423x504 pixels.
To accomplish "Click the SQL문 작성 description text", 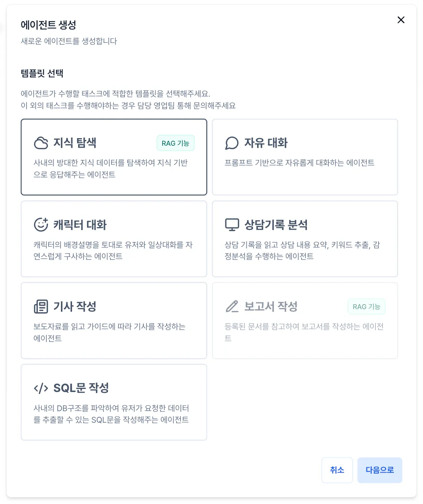I will [x=111, y=414].
